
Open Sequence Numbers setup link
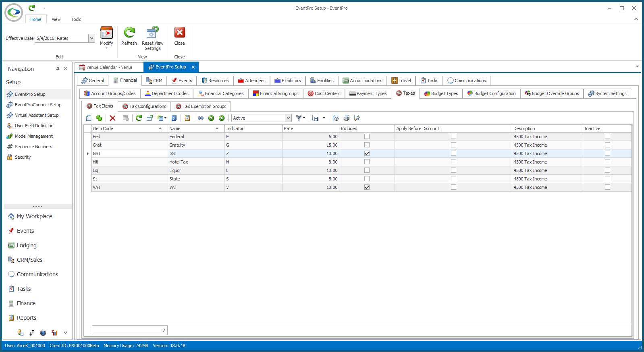33,147
